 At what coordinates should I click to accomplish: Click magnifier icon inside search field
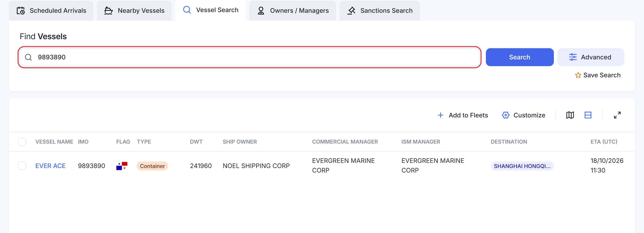coord(28,57)
